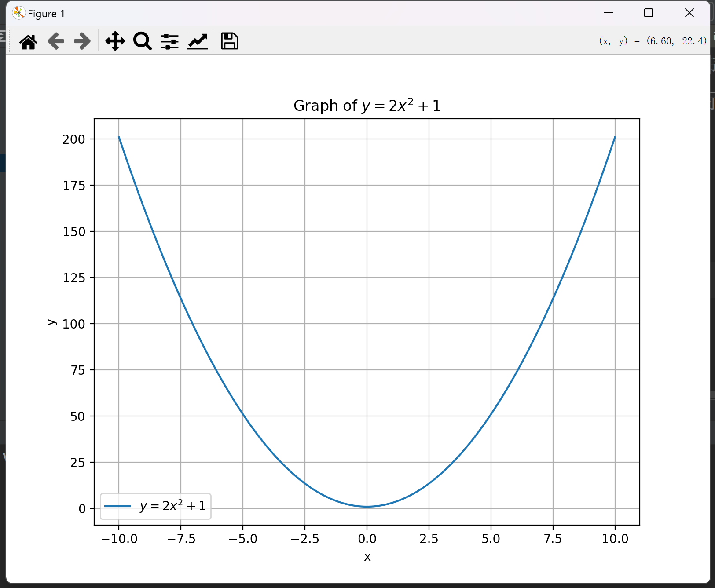The width and height of the screenshot is (715, 588).
Task: Click the blue line sample in the legend
Action: pos(117,506)
